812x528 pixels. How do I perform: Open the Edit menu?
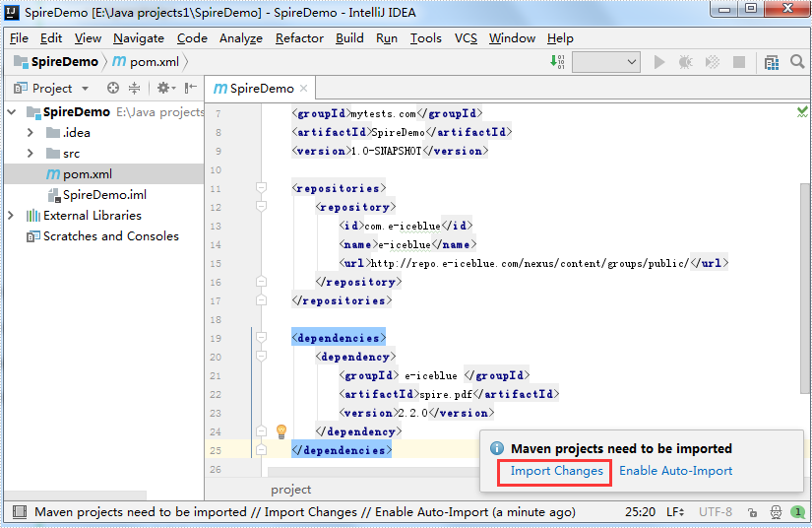[x=51, y=38]
